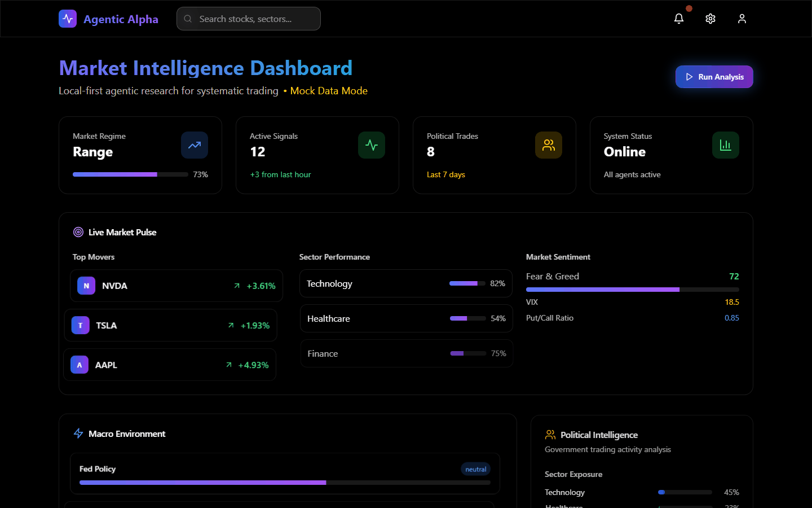Select the Finance sector performance row
812x508 pixels.
407,353
